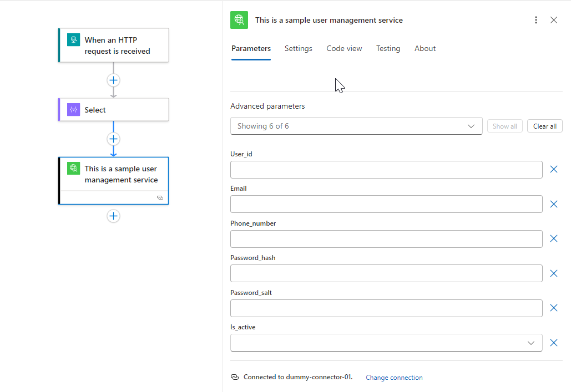
Task: Add step below the user management service node
Action: click(113, 216)
